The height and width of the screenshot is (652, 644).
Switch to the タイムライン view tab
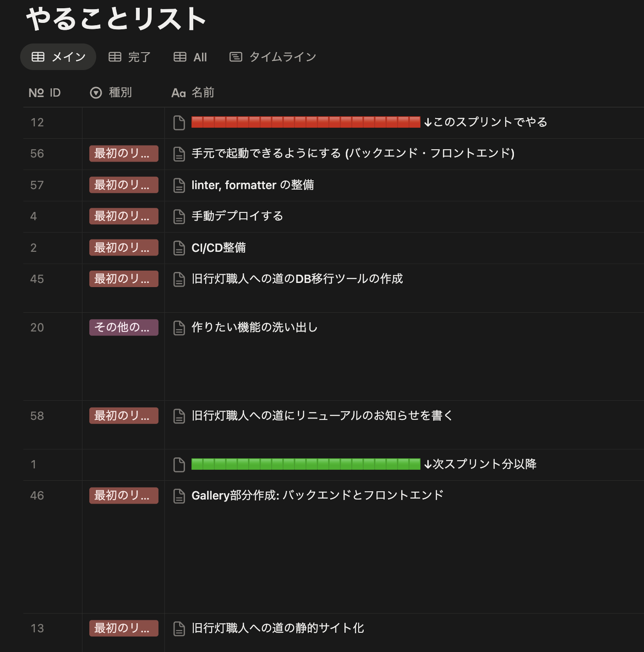(273, 57)
